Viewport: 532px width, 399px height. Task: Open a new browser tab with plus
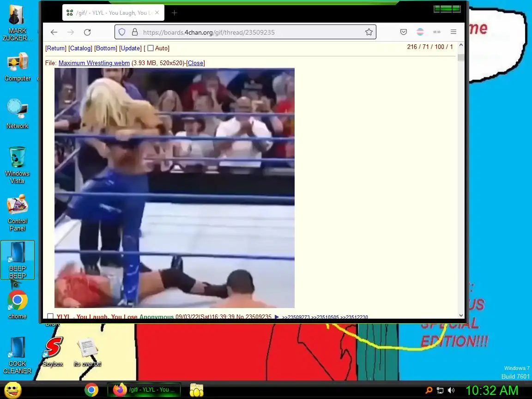point(175,13)
